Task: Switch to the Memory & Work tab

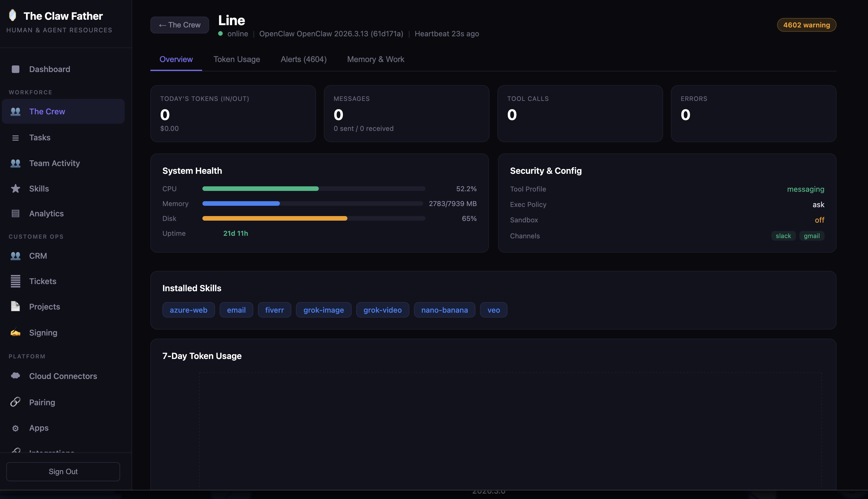Action: (x=375, y=59)
